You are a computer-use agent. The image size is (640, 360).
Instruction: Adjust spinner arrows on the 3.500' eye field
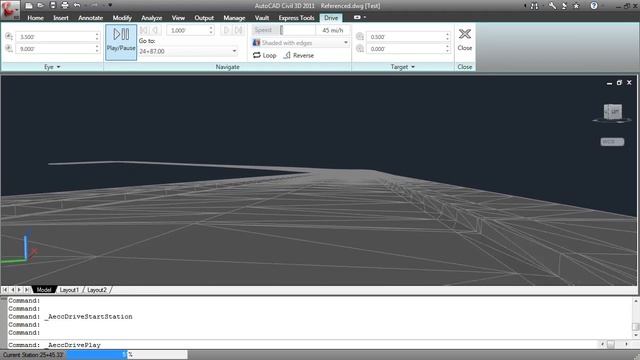97,37
